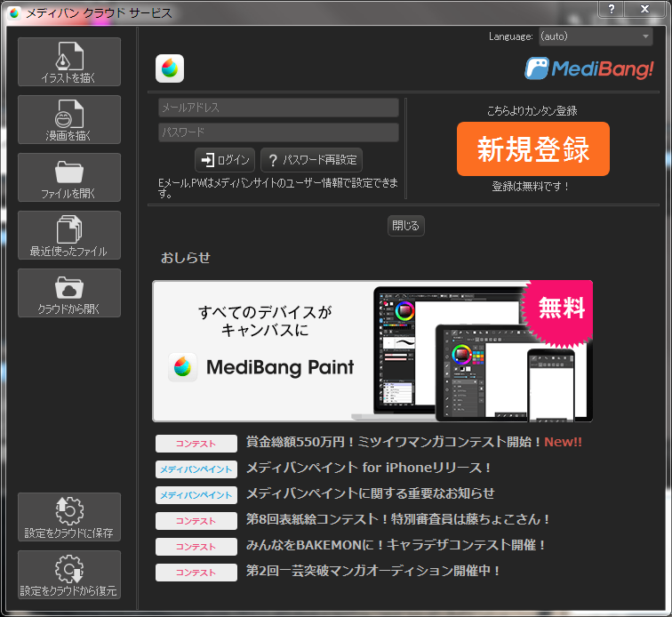
Task: Open メディバンペイントに関する重要なお知らせ news
Action: click(371, 493)
